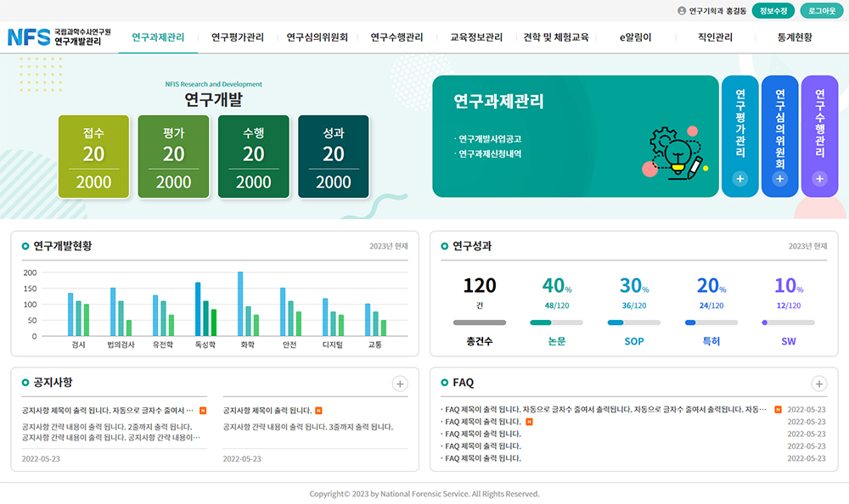Open the 연구심의위원회 menu

(317, 37)
